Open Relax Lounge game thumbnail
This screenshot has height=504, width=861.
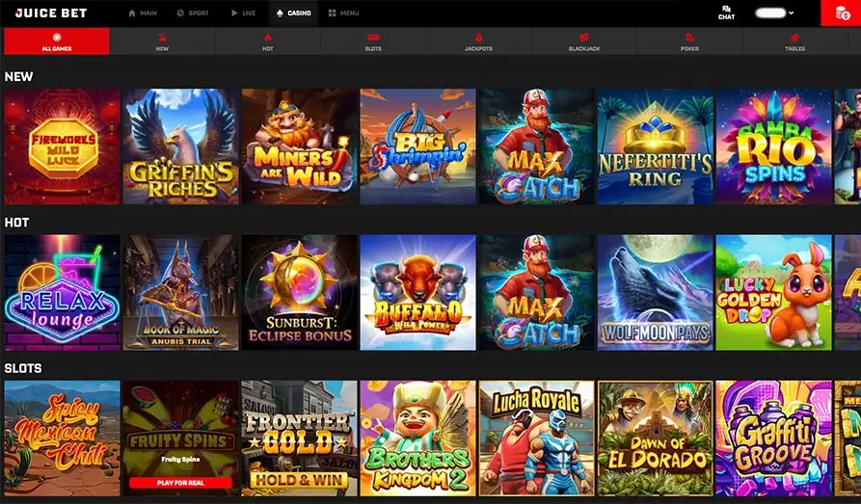pyautogui.click(x=62, y=293)
